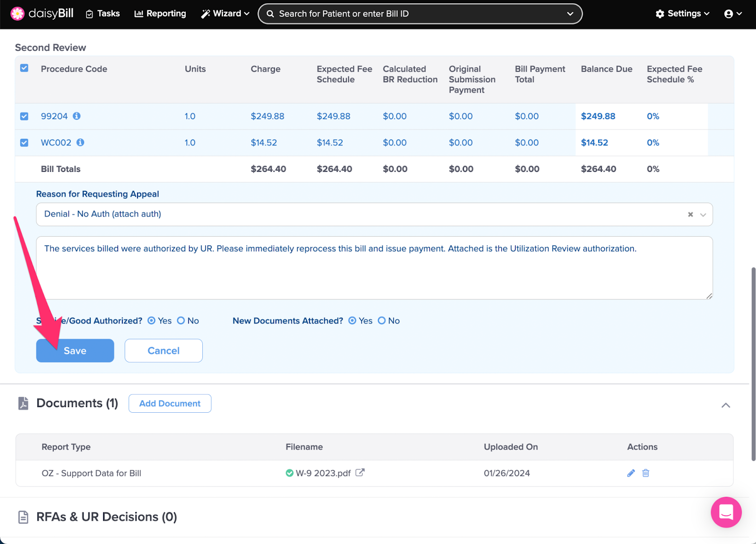The width and height of the screenshot is (756, 544).
Task: Open info icon next to 99204
Action: click(x=77, y=116)
